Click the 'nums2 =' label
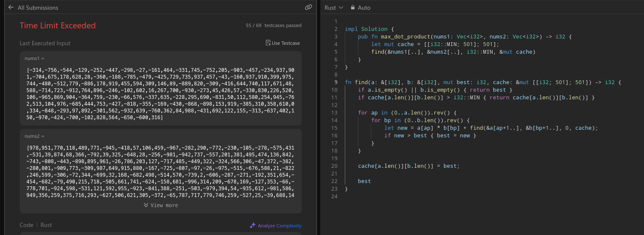 pyautogui.click(x=35, y=136)
